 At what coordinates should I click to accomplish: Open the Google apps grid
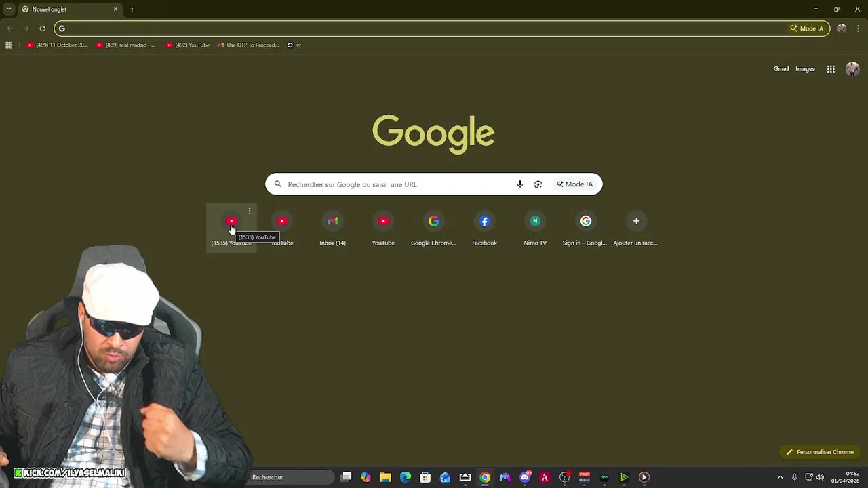(831, 69)
